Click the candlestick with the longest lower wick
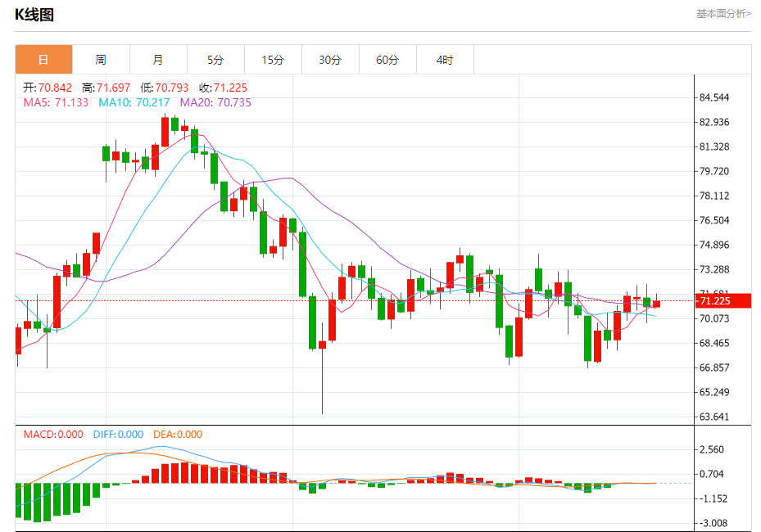This screenshot has width=761, height=532. coord(322,368)
